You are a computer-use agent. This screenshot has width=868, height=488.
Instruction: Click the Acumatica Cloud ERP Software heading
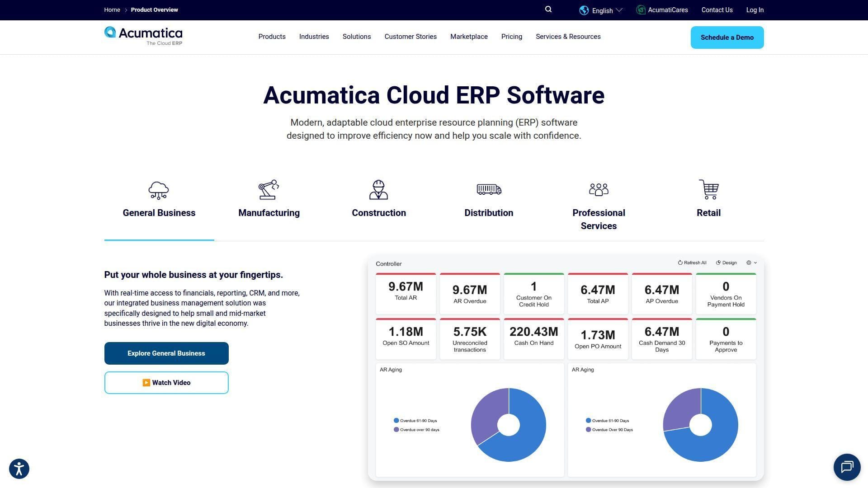pyautogui.click(x=434, y=95)
